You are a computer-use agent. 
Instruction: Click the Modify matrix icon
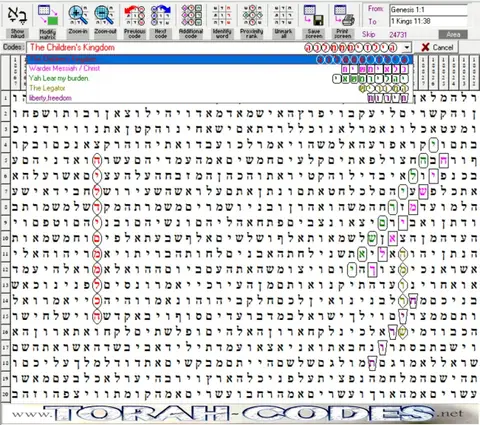point(48,15)
